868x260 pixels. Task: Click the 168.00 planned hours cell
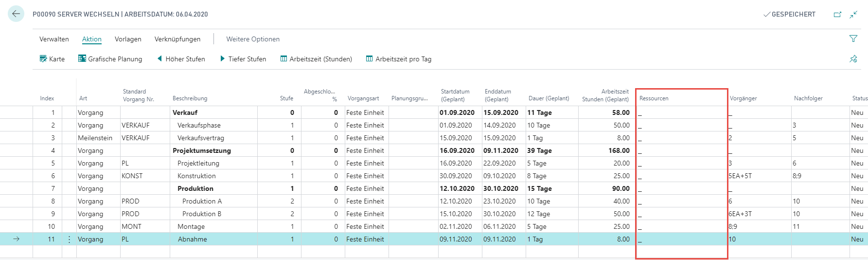pyautogui.click(x=607, y=150)
